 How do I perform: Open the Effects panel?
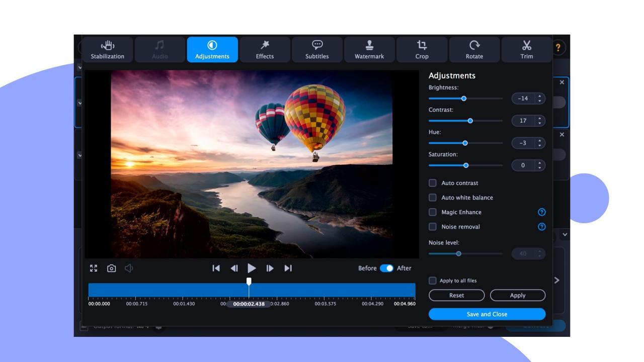[x=265, y=49]
